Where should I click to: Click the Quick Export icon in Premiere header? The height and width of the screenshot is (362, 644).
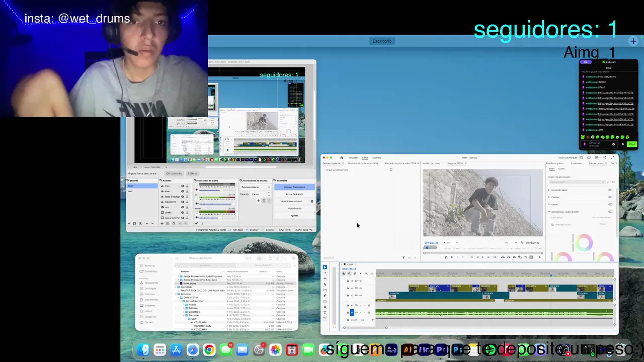(x=589, y=157)
